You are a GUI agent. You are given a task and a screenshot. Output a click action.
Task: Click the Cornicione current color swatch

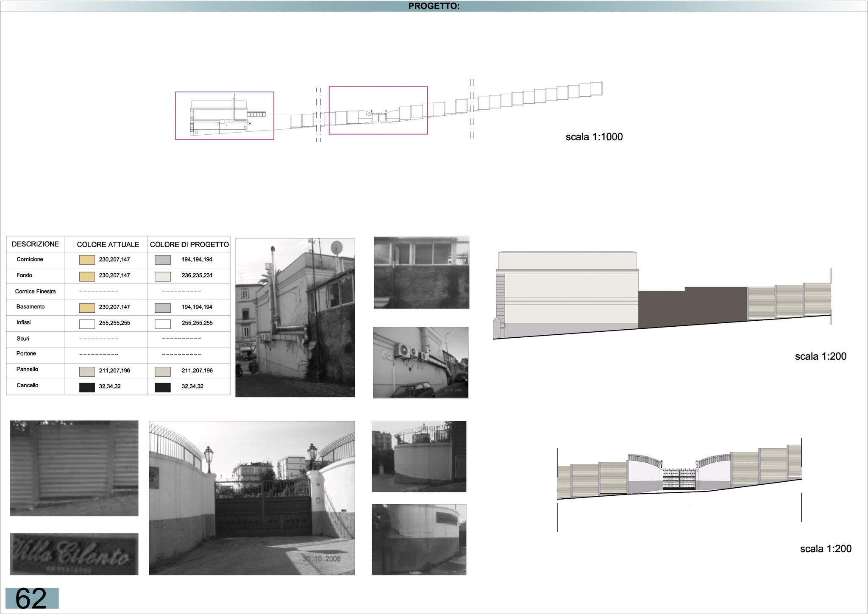[x=87, y=260]
